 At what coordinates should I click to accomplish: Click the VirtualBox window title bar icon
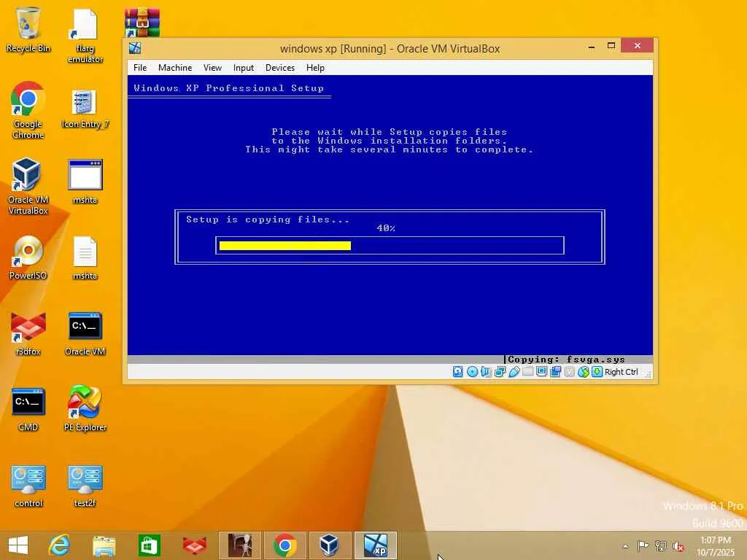click(x=135, y=48)
